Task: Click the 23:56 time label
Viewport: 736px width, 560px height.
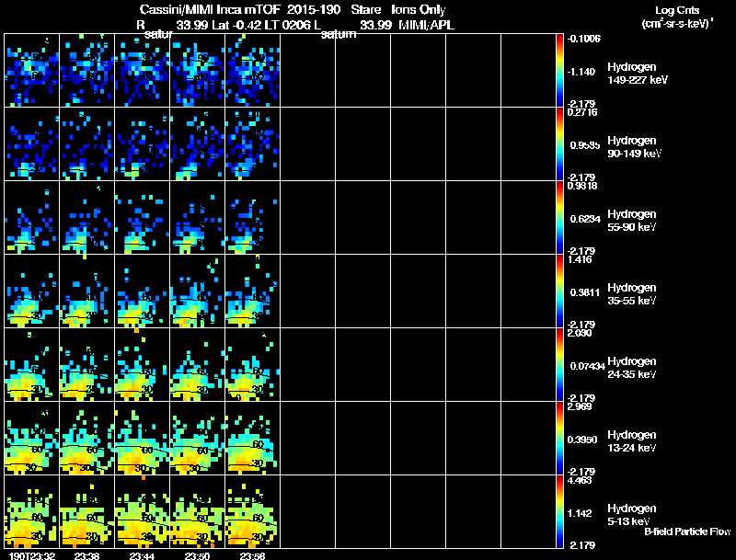Action: coord(252,555)
